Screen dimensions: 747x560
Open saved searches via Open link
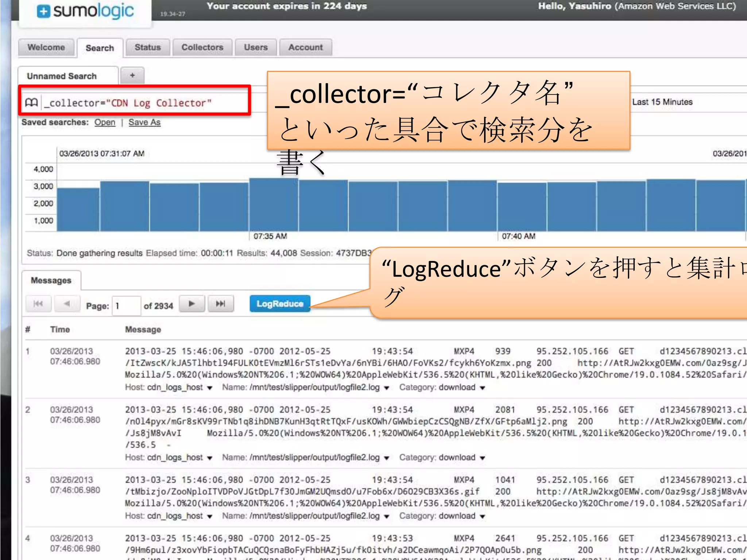pos(105,122)
